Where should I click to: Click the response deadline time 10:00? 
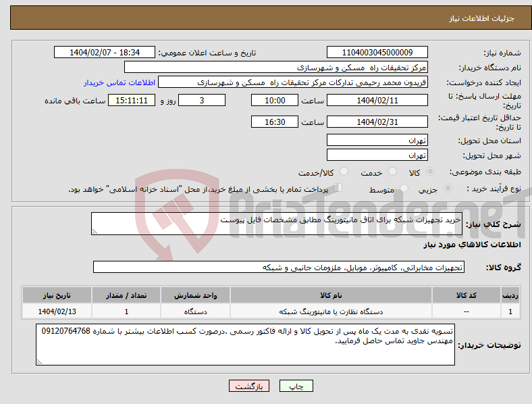coord(275,101)
